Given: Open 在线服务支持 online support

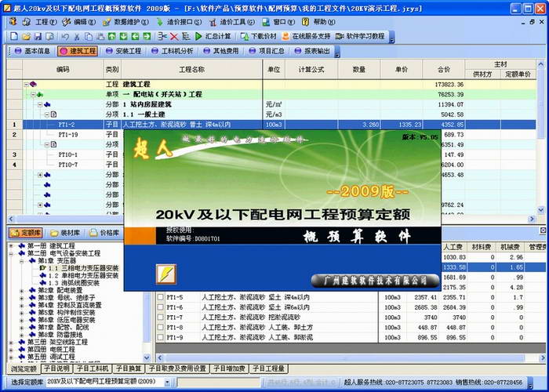Looking at the screenshot, I should [306, 36].
